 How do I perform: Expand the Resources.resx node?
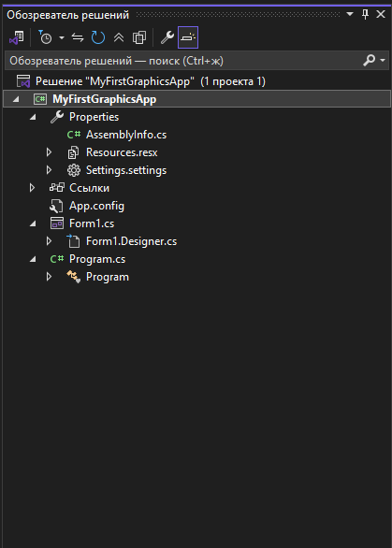pos(49,152)
